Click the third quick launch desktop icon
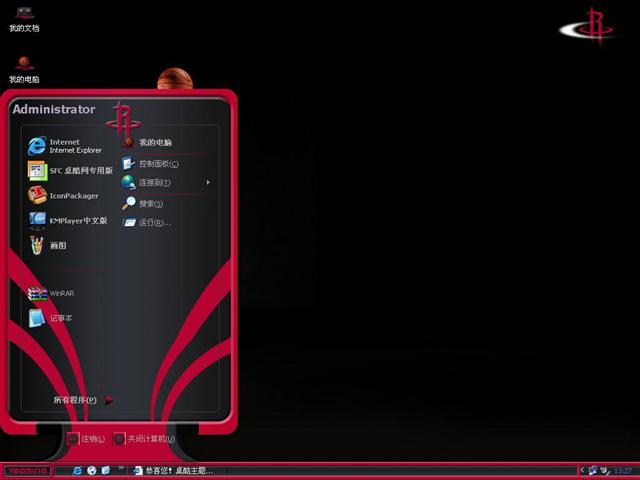This screenshot has width=640, height=480. click(106, 471)
